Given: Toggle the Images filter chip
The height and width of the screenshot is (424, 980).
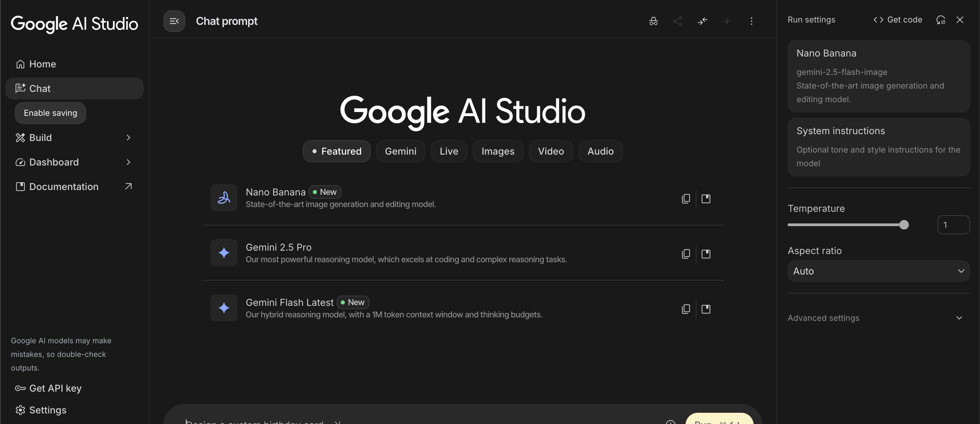Looking at the screenshot, I should click(498, 151).
